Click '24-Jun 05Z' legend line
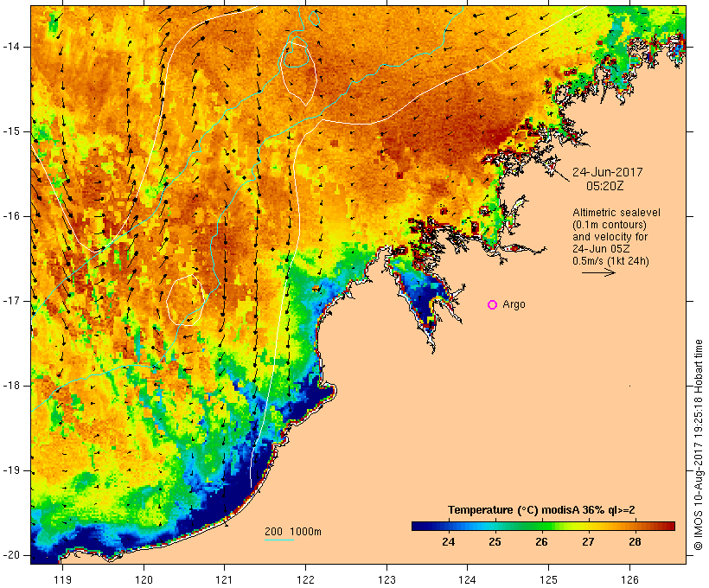709x588 pixels. tap(601, 249)
